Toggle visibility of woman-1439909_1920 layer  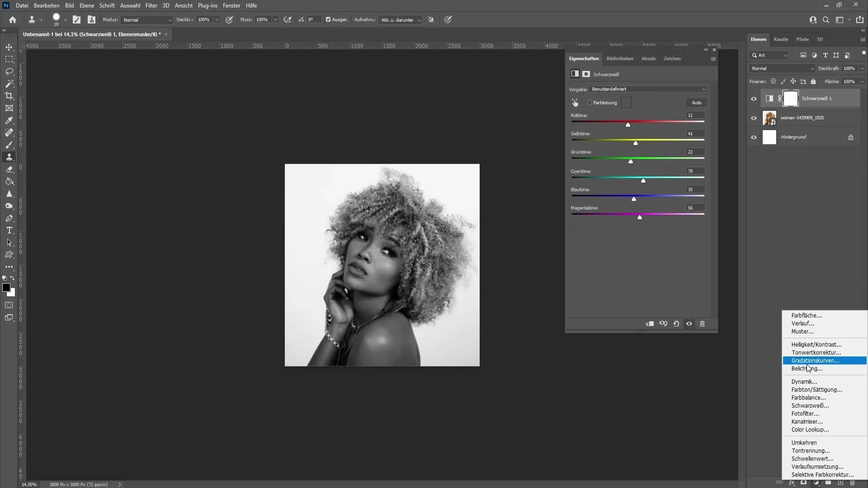[754, 117]
